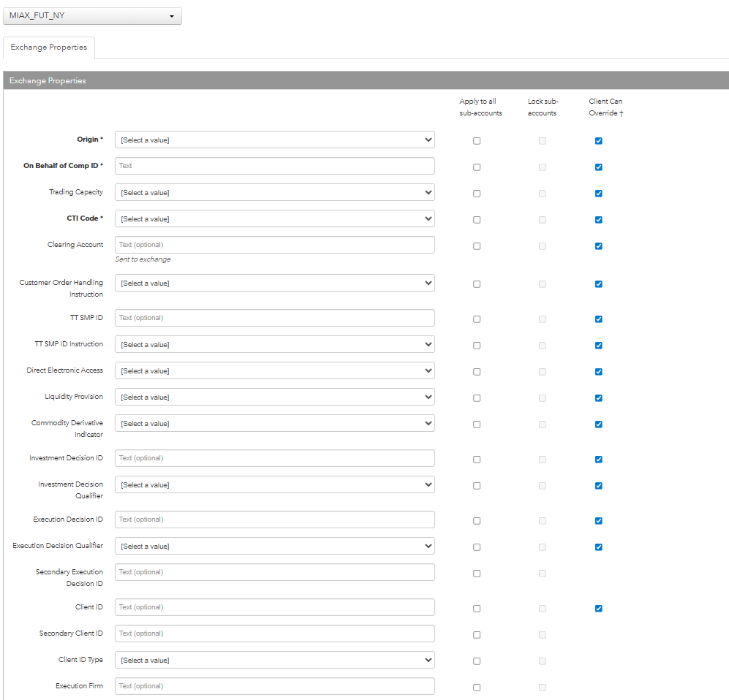729x700 pixels.
Task: Click the Investment Decision ID field
Action: coord(274,458)
